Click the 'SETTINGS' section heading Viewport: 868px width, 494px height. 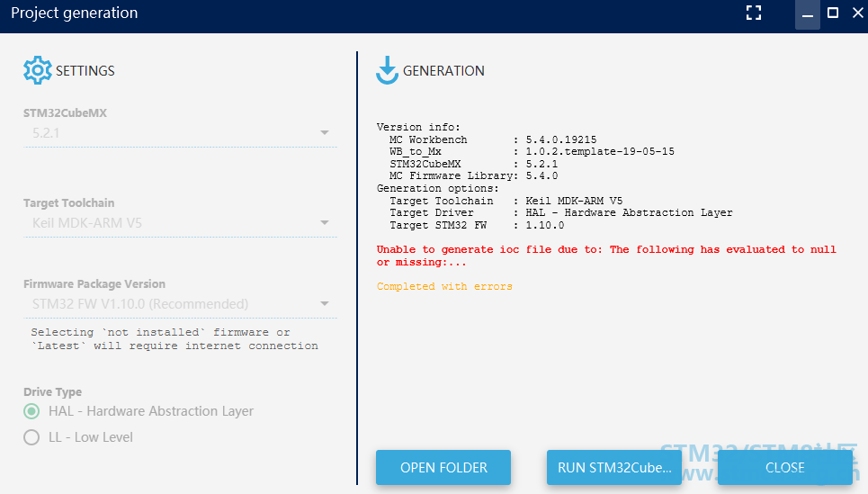click(x=85, y=71)
